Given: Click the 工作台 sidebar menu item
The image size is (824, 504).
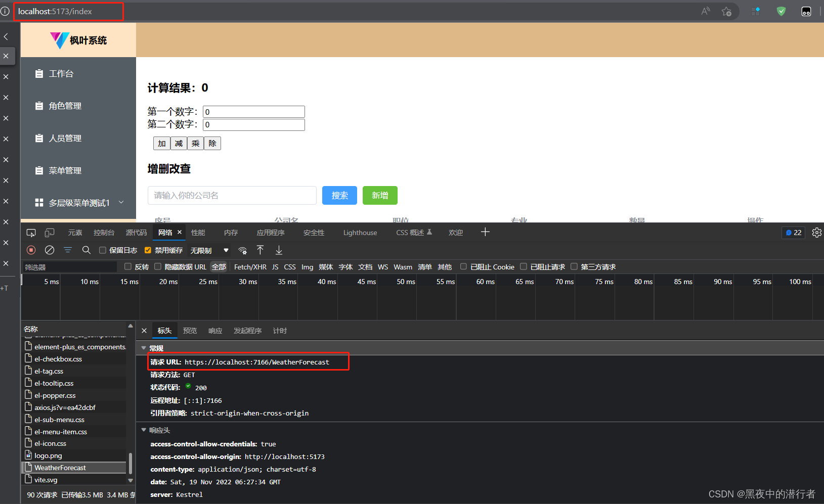Looking at the screenshot, I should pos(78,74).
